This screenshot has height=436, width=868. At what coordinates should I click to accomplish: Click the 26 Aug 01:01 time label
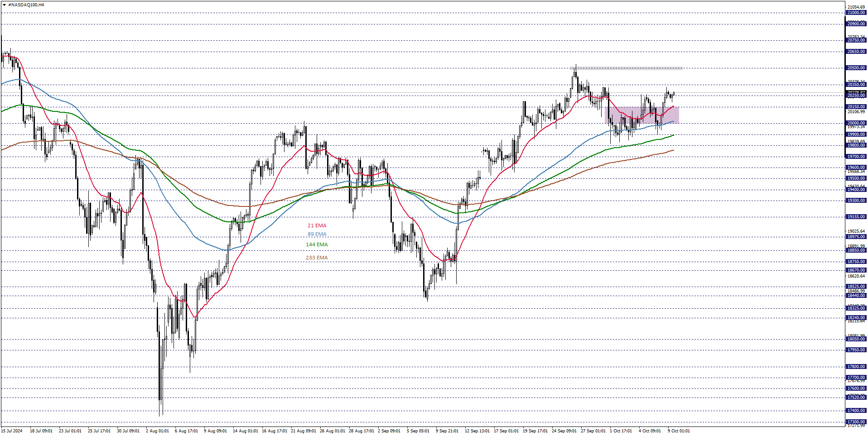[333, 431]
